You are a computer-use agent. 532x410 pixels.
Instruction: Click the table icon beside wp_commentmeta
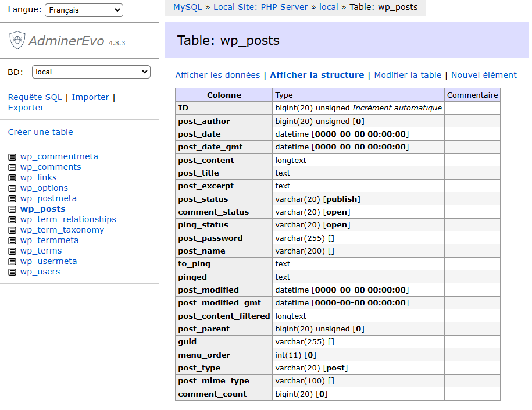pyautogui.click(x=12, y=157)
